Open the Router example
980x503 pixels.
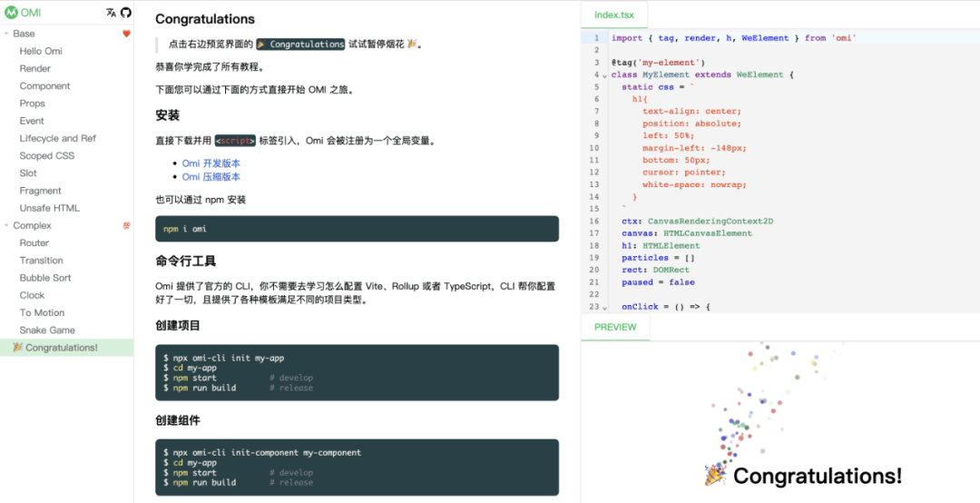pos(34,242)
